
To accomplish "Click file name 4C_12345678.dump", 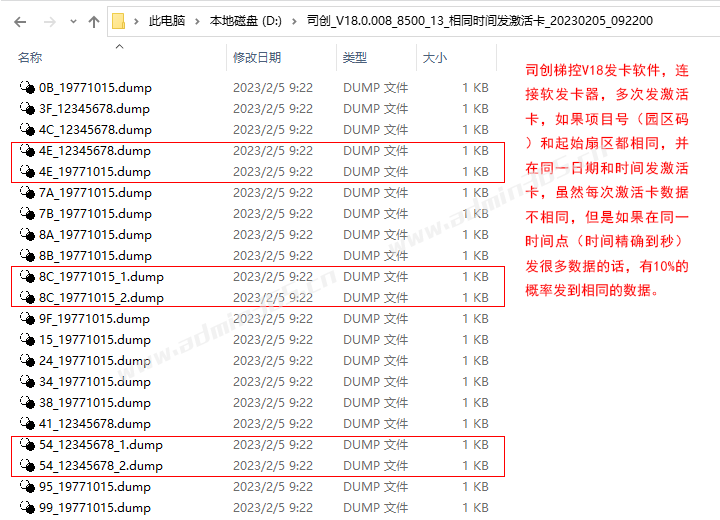I will [x=95, y=130].
